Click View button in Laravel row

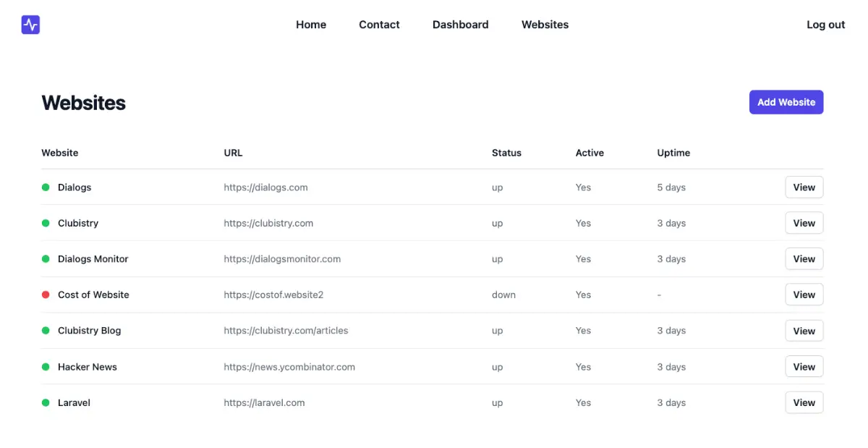tap(804, 402)
